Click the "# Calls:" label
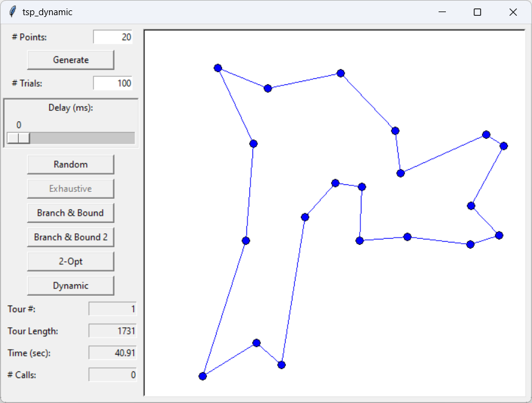This screenshot has height=403, width=532. pyautogui.click(x=22, y=375)
